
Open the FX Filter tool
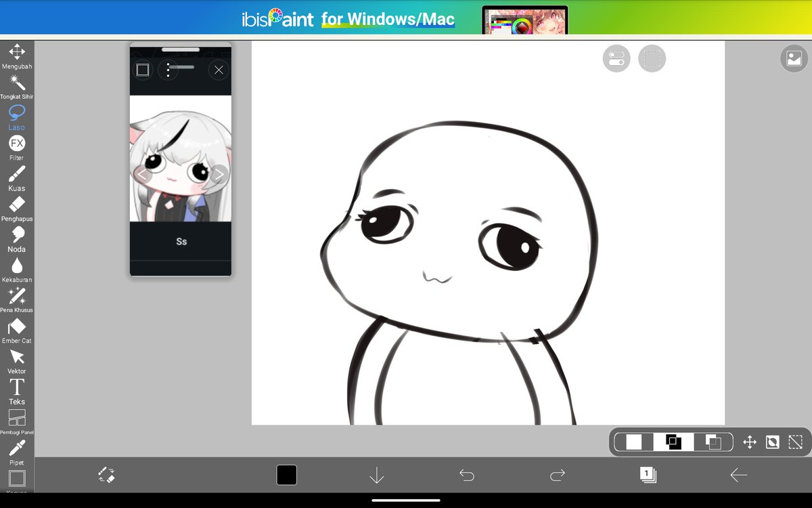point(17,148)
